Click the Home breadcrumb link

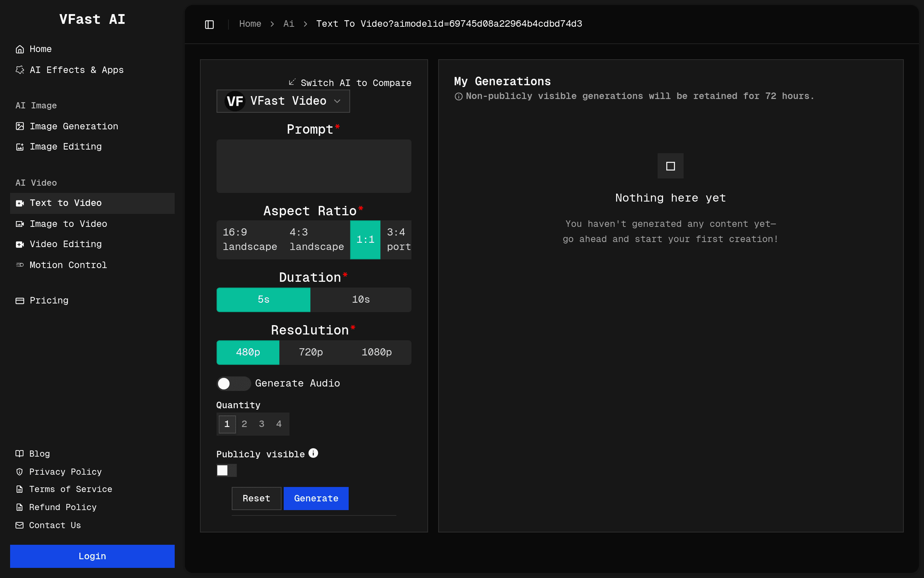(x=250, y=24)
